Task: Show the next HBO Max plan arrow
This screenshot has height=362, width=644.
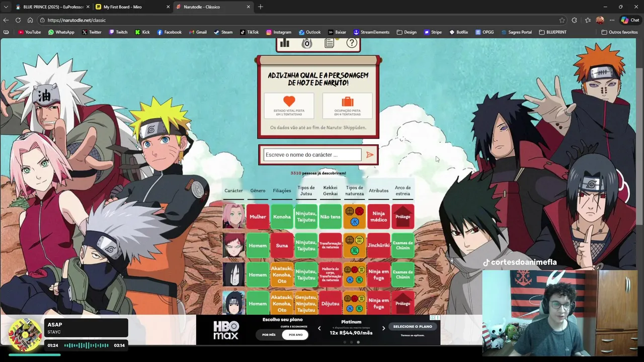Action: pos(383,328)
